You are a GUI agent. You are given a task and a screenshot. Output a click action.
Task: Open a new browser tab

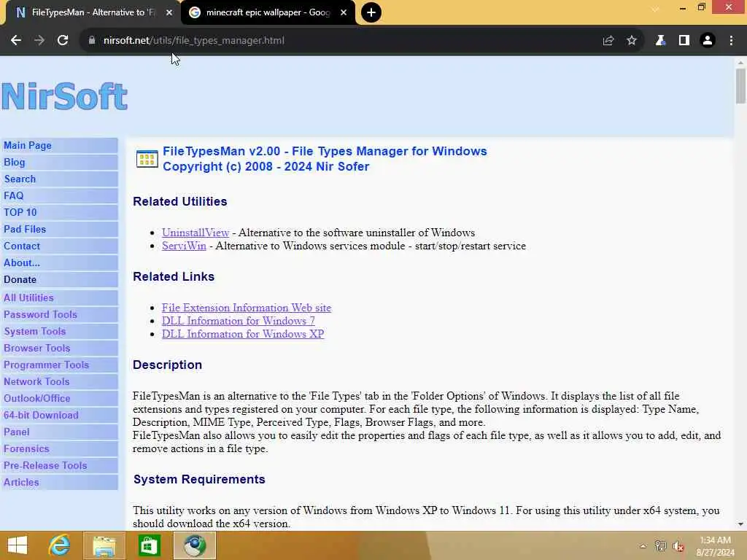pos(371,12)
